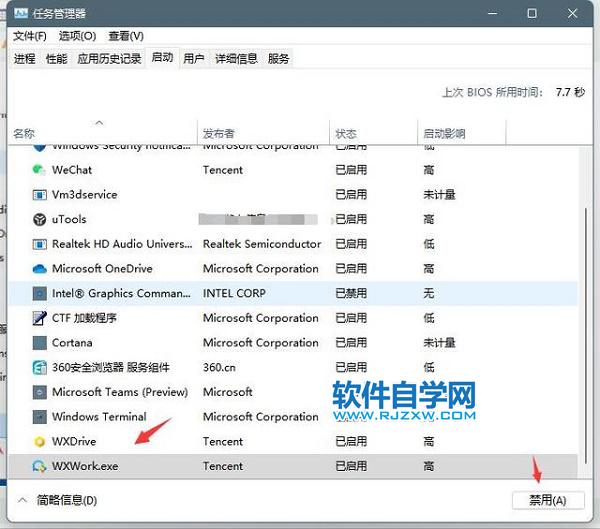
Task: Click 未计量 impact in Vm3dservice row
Action: click(439, 194)
